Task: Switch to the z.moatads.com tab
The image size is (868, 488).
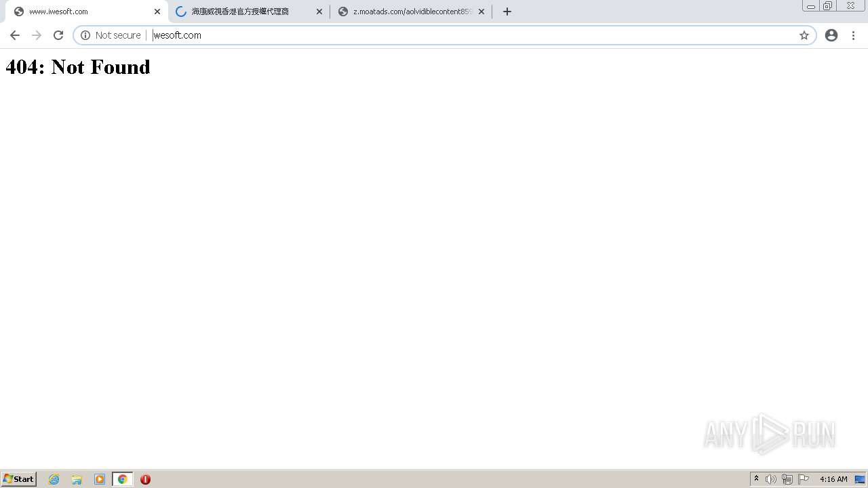Action: [411, 12]
